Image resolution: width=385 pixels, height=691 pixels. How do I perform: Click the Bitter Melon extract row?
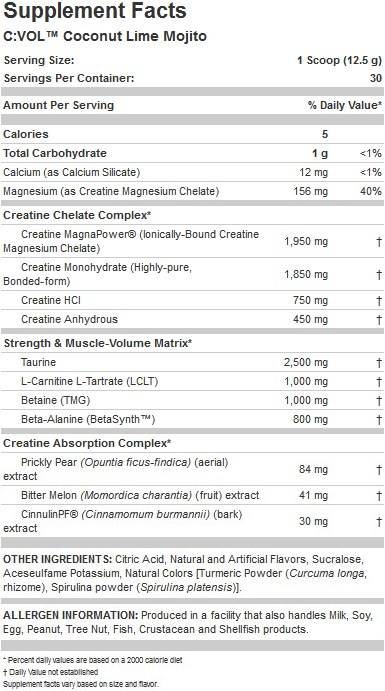pyautogui.click(x=192, y=495)
